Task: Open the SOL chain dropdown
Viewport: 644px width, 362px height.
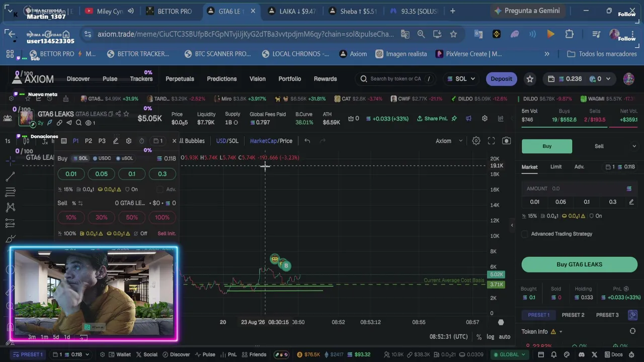Action: tap(461, 79)
